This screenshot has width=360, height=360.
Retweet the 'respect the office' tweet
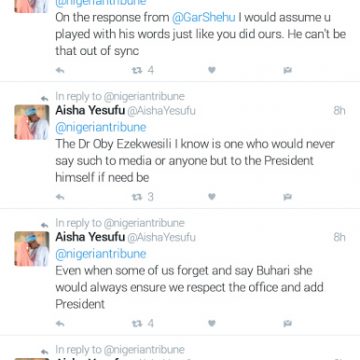[137, 323]
